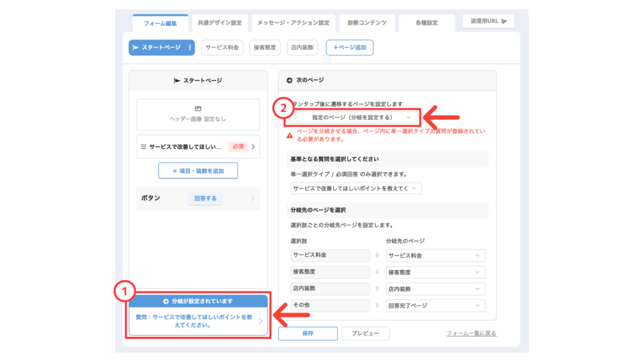Click the send icon on 送信用URL
The image size is (644, 362).
[504, 21]
